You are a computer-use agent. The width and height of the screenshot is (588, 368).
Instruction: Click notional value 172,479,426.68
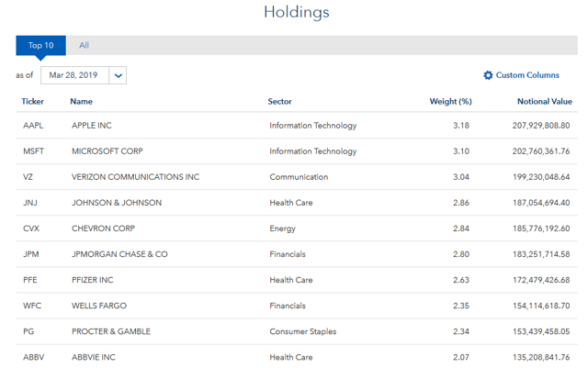click(541, 280)
